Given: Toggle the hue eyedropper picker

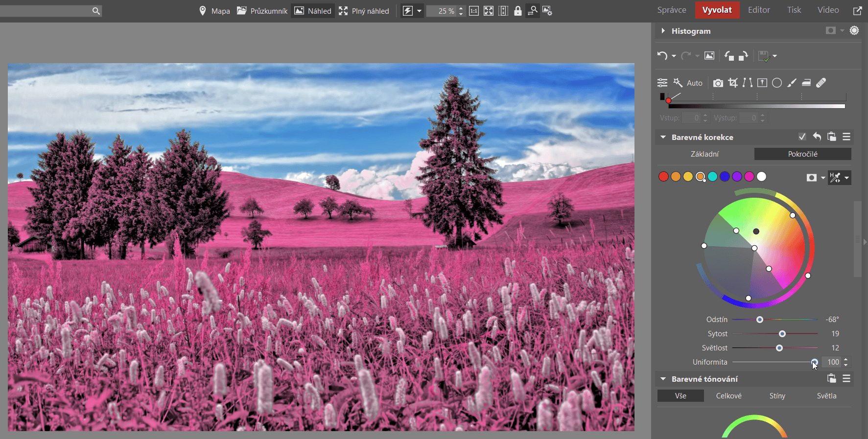Looking at the screenshot, I should pos(835,177).
